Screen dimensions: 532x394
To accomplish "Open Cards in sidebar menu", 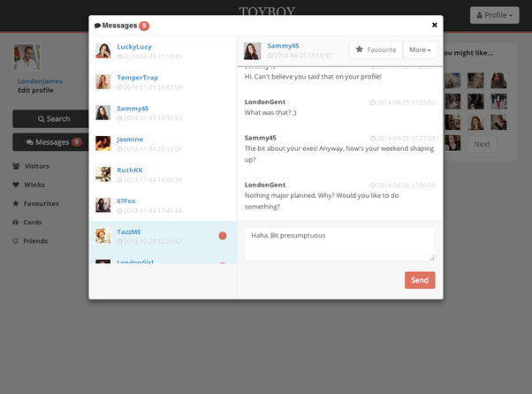I will [32, 223].
